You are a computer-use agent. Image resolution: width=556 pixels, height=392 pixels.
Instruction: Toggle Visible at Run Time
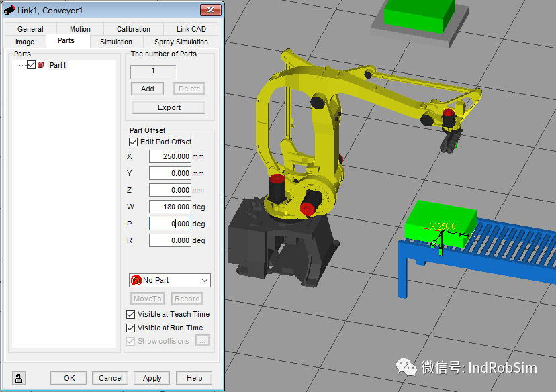[x=130, y=328]
